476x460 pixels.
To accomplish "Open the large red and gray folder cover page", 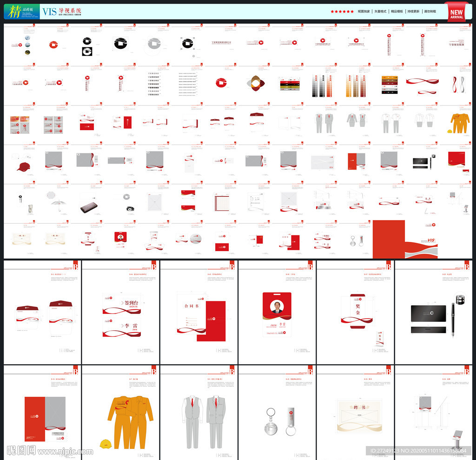I will [42, 413].
